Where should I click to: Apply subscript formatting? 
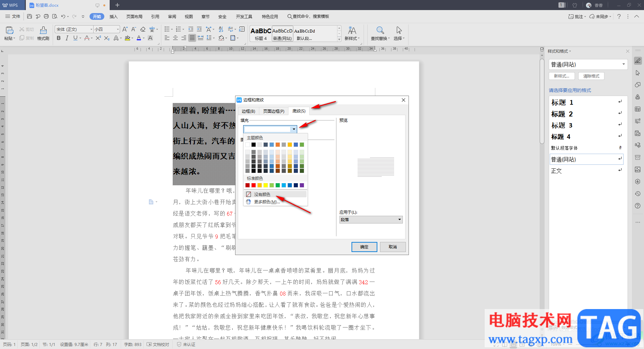click(x=107, y=38)
